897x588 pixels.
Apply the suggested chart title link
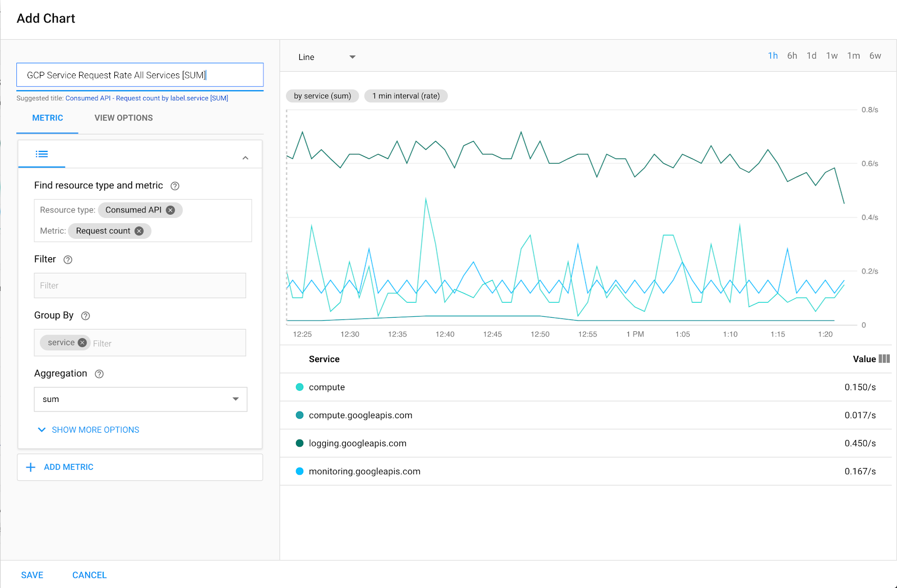pyautogui.click(x=147, y=98)
